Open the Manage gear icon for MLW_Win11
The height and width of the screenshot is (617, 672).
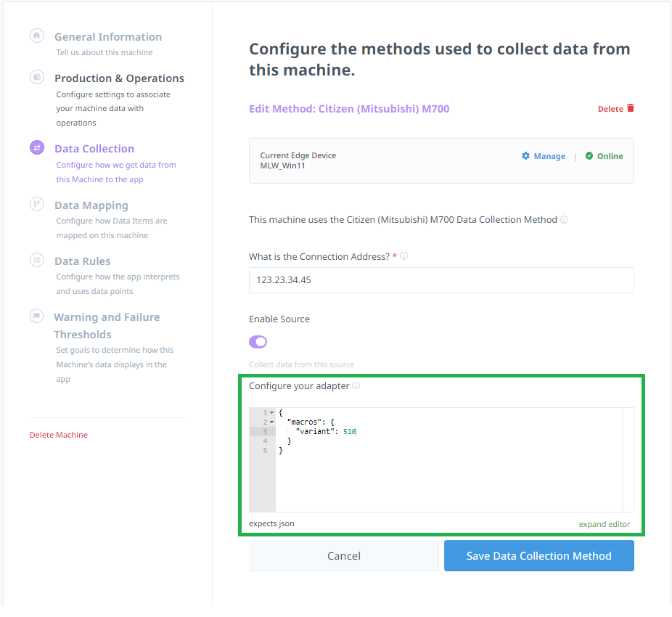[526, 156]
